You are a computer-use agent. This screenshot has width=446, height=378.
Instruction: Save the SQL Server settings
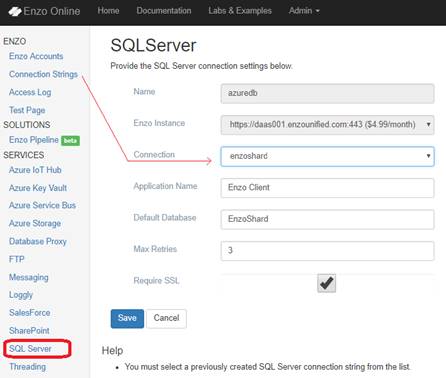pos(127,318)
